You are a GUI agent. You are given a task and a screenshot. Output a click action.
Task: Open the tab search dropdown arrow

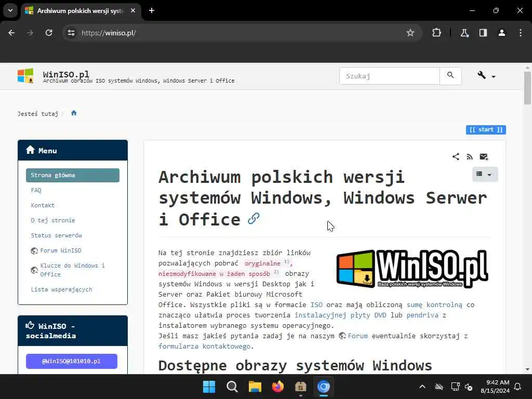tap(10, 10)
